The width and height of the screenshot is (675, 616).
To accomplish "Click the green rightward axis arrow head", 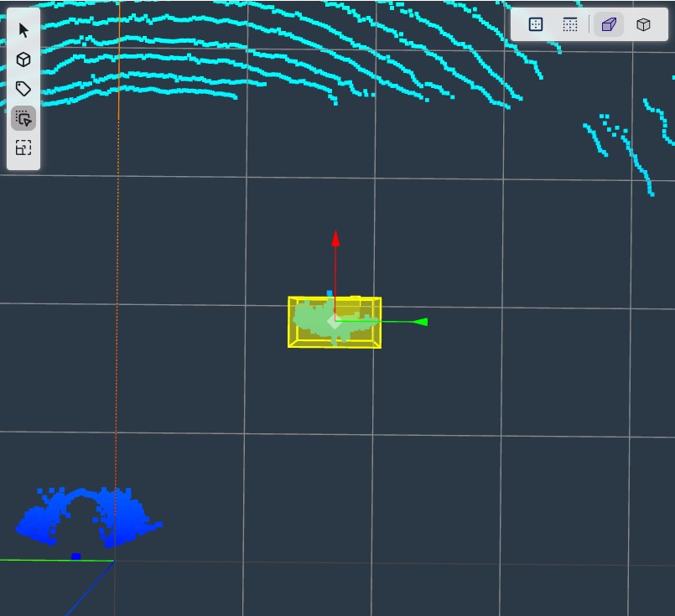I will coord(421,322).
